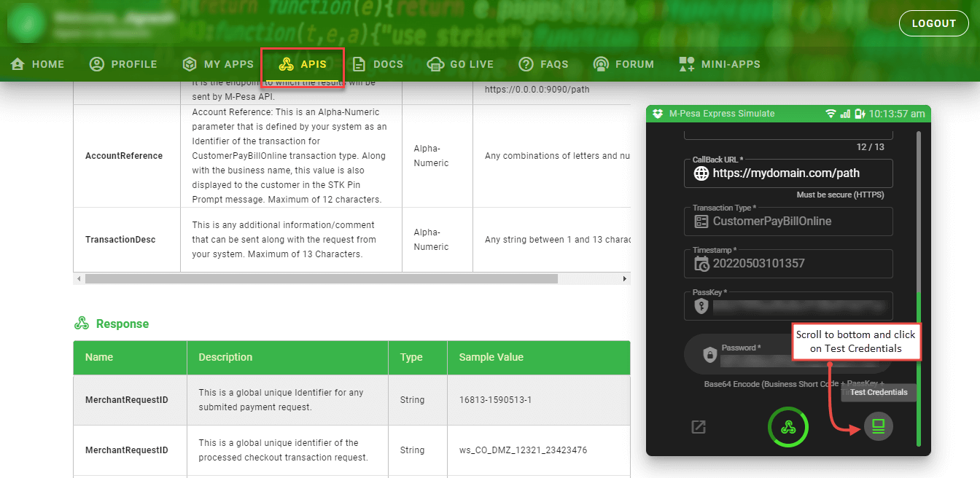Click the shield icon in PassKey field
980x478 pixels.
701,306
